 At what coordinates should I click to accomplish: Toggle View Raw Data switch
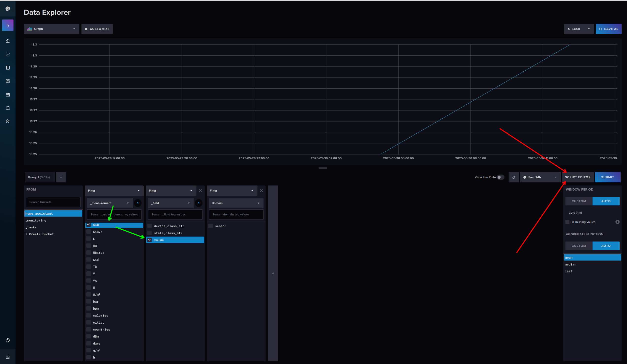[x=500, y=177]
